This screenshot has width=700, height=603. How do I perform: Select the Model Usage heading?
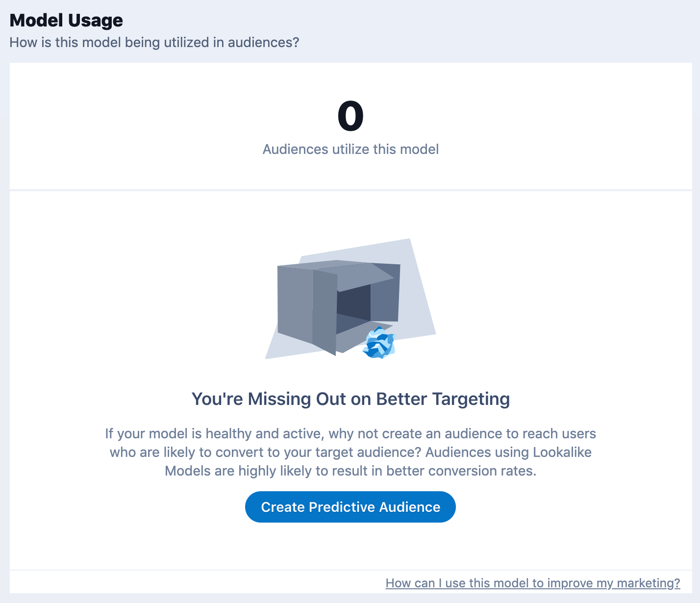[66, 21]
